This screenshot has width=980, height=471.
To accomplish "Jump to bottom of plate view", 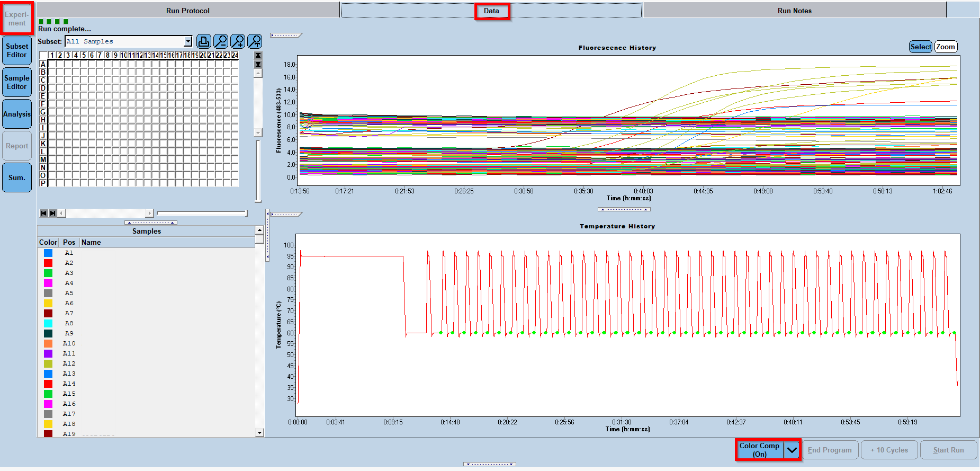I will [258, 64].
